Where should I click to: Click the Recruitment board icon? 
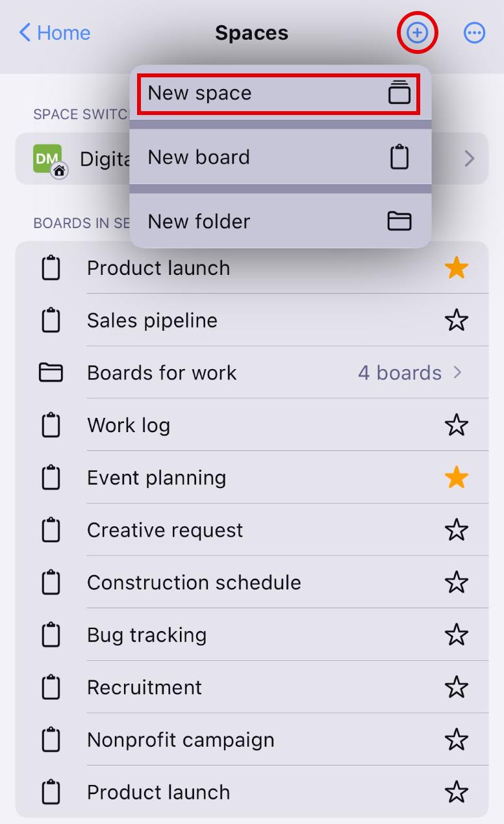(x=51, y=688)
